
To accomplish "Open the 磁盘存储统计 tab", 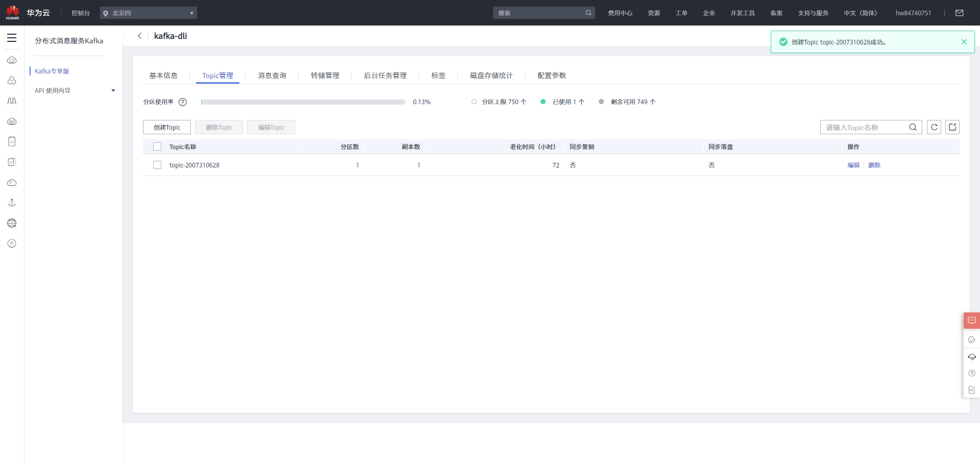I will tap(492, 76).
